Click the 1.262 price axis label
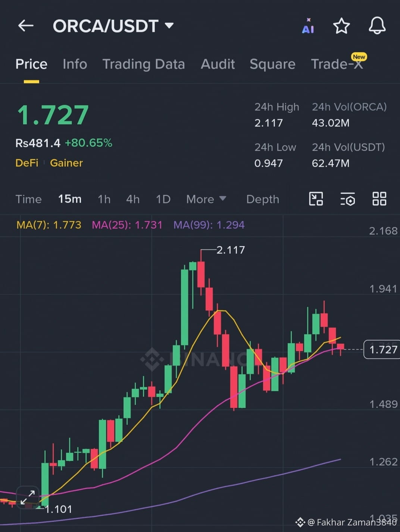This screenshot has height=532, width=400. coord(383,462)
